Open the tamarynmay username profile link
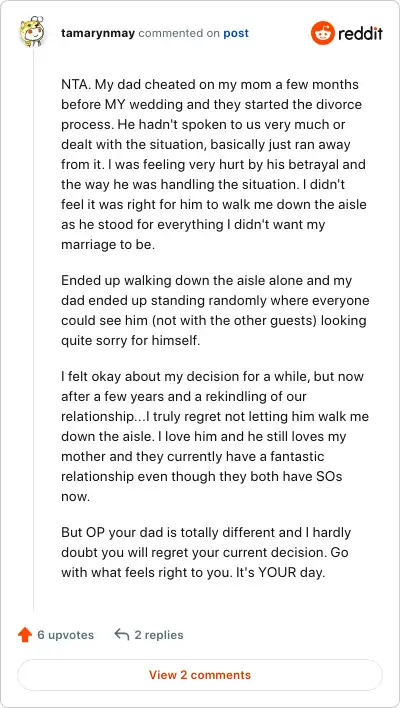This screenshot has height=708, width=400. [98, 33]
